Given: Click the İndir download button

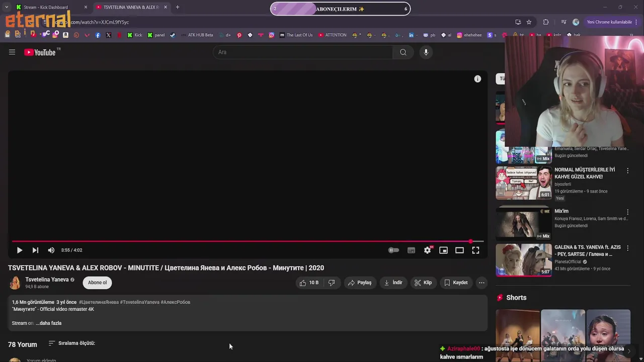Looking at the screenshot, I should 393,283.
